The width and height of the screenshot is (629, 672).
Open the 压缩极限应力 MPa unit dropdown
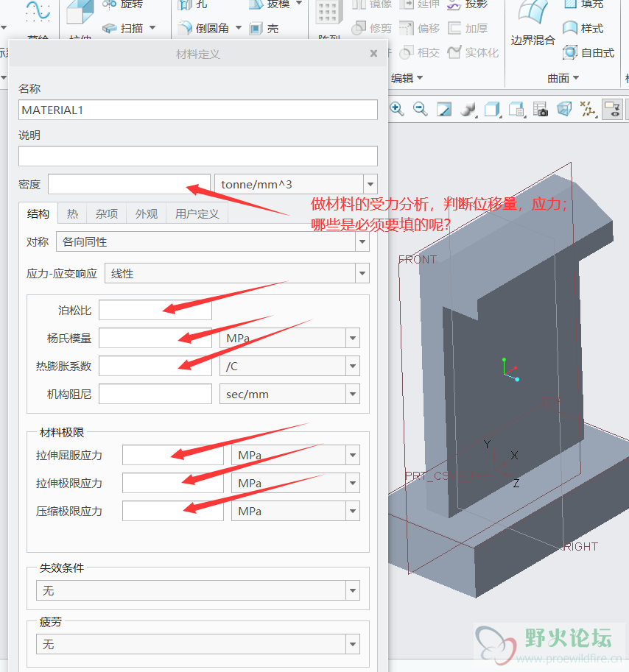point(353,512)
